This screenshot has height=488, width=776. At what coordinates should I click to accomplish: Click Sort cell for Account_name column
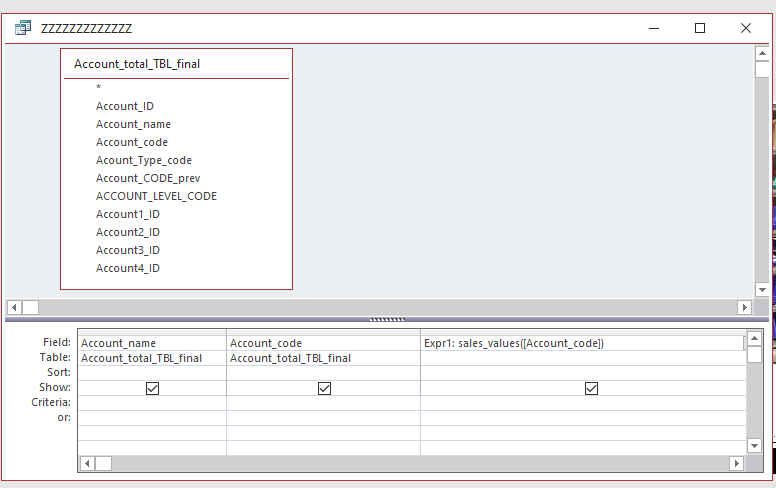pos(152,373)
